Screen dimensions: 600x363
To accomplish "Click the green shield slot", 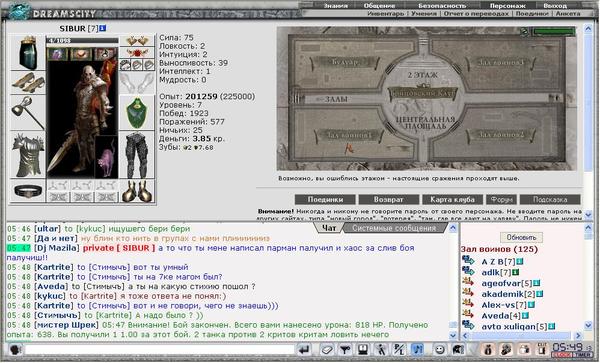I will 137,112.
